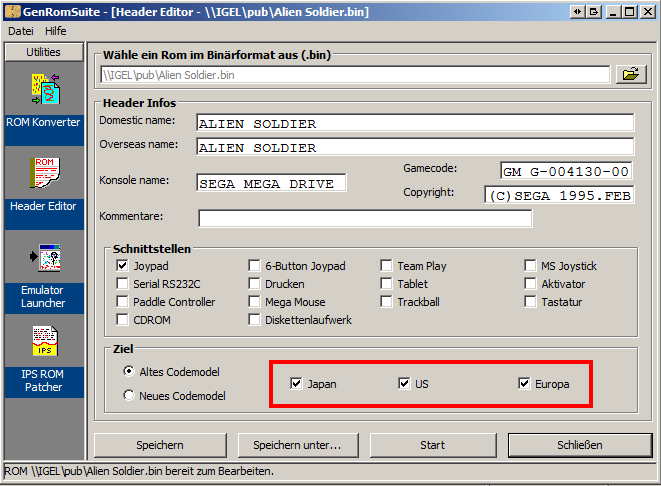This screenshot has width=661, height=486.
Task: Click the Utilities panel header
Action: pyautogui.click(x=44, y=52)
